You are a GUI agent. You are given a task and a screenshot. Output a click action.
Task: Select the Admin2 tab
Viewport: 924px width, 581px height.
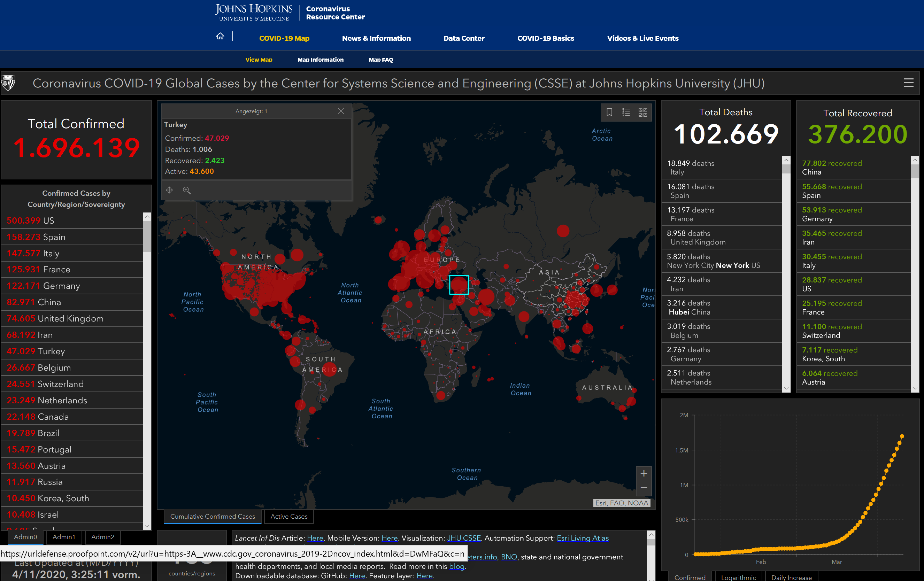tap(102, 537)
